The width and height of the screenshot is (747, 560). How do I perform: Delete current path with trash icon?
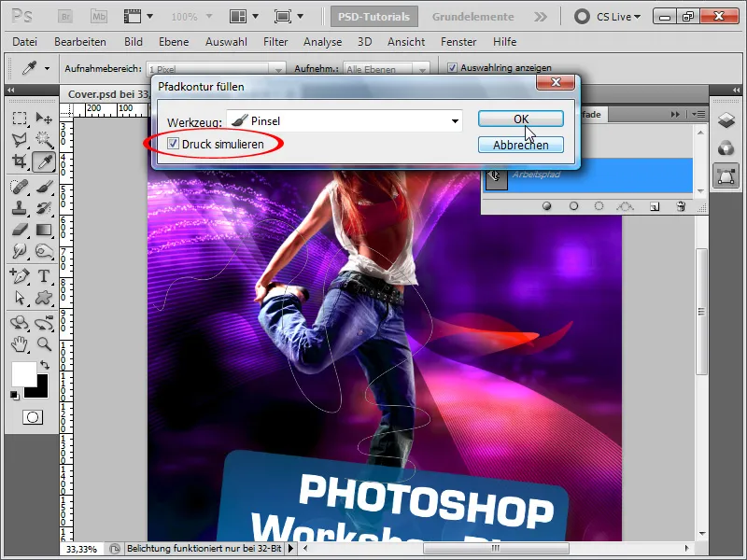pos(681,206)
